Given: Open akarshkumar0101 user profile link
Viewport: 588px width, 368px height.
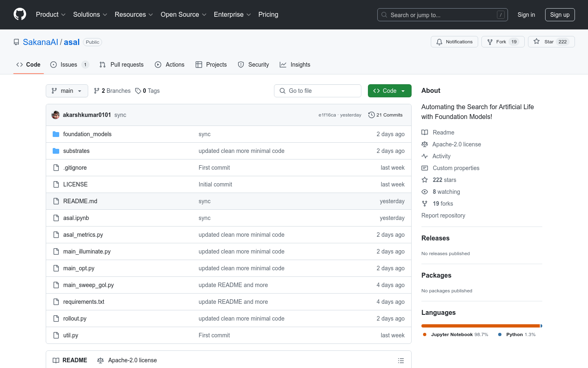Looking at the screenshot, I should [87, 115].
